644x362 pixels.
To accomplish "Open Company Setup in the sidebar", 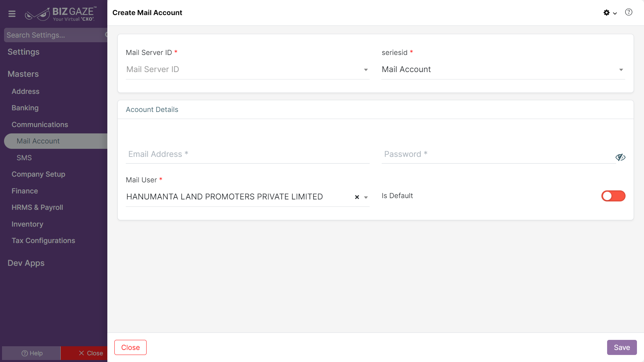I will (x=38, y=174).
